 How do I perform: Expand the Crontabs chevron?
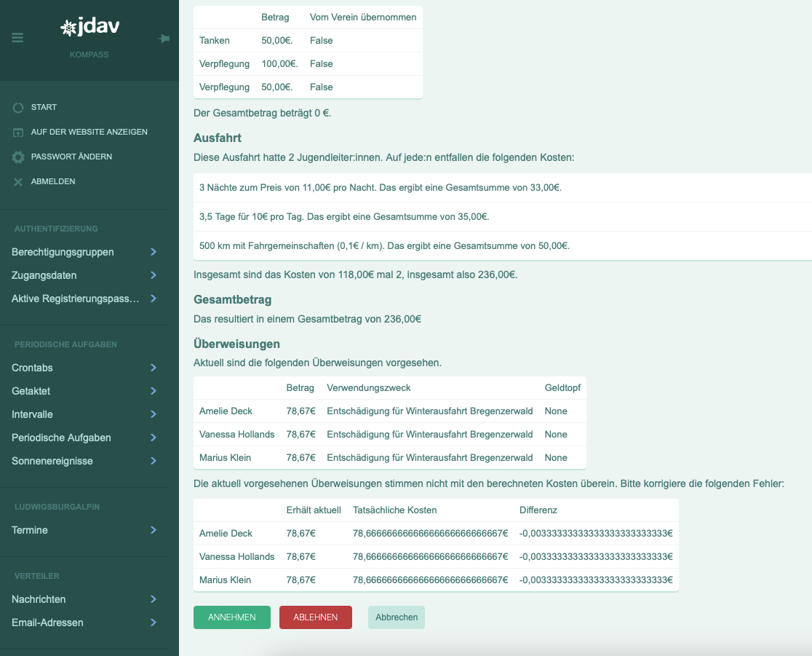tap(154, 368)
